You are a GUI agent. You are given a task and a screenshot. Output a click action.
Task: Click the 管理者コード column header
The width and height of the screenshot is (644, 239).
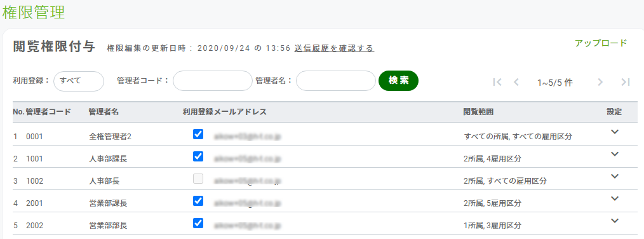tap(48, 112)
